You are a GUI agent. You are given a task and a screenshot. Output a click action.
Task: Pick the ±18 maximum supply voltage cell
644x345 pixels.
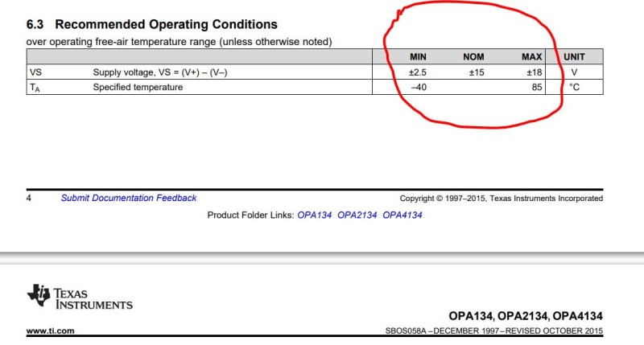pos(533,72)
